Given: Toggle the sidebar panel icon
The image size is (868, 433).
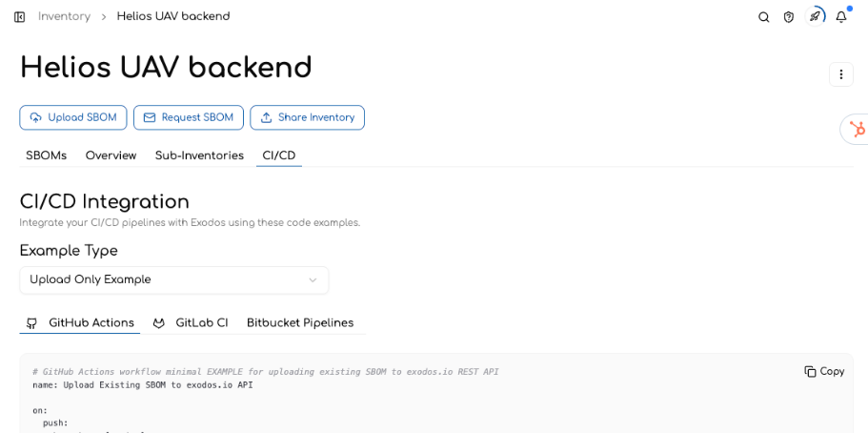Looking at the screenshot, I should tap(19, 17).
